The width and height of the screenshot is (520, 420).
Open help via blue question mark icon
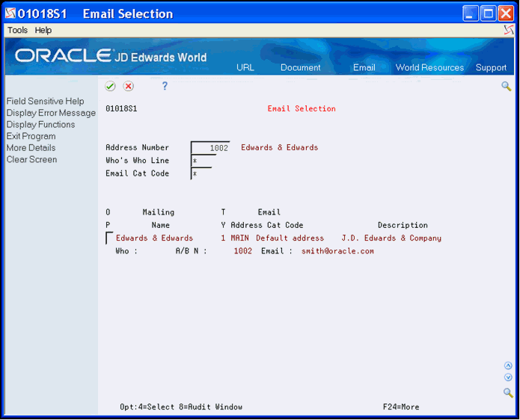click(x=165, y=86)
